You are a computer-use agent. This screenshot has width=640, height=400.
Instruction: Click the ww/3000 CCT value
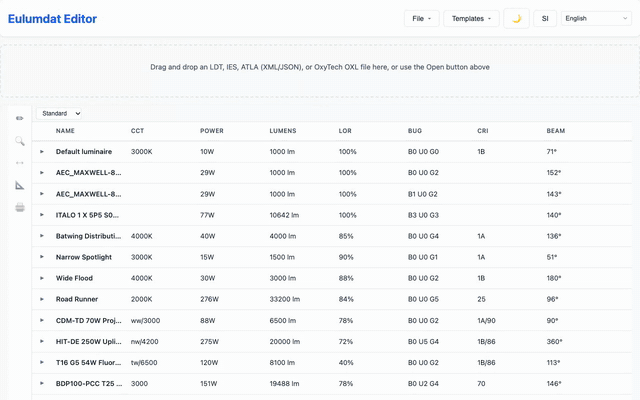pos(145,320)
